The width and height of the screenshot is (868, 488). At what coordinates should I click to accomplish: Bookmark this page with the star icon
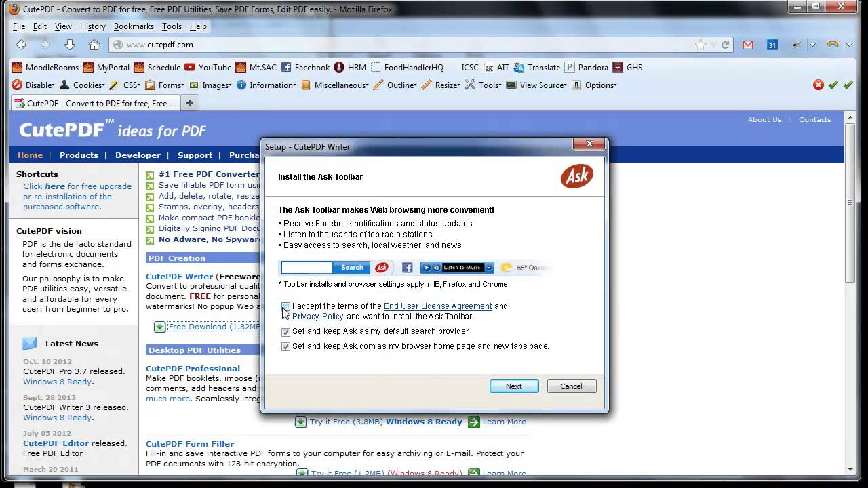[701, 45]
